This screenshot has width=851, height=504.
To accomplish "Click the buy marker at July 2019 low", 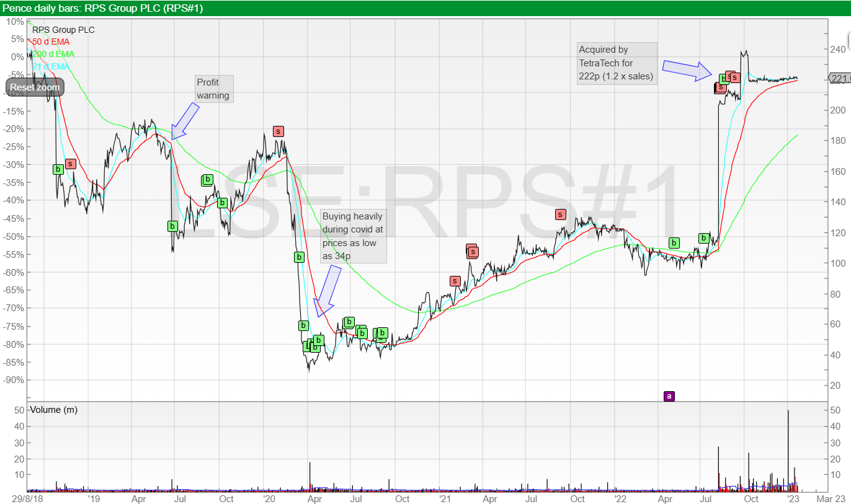I will click(x=172, y=226).
